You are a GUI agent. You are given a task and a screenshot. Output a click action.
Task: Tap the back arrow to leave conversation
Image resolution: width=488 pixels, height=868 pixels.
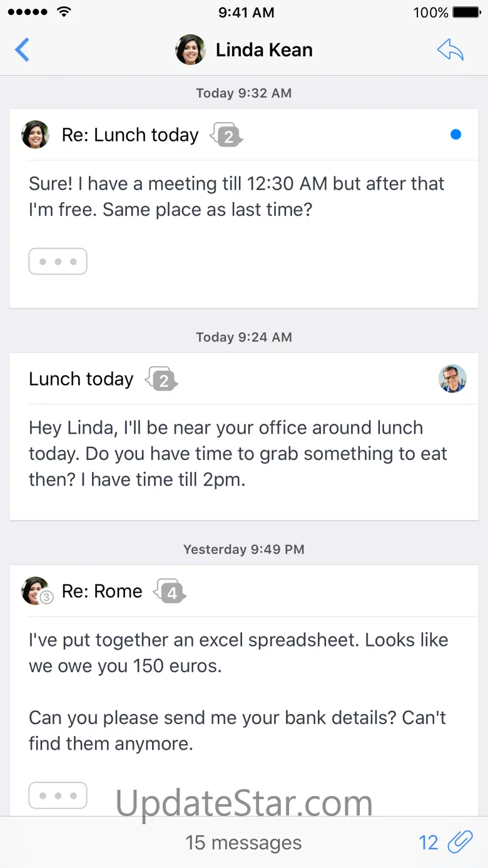[x=22, y=50]
